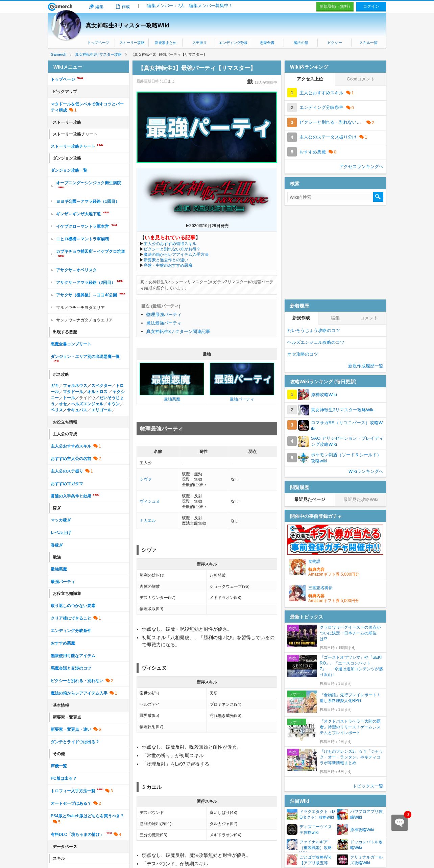Click 事前登録ガチャ開催中 banner
The width and height of the screenshot is (434, 868).
(x=335, y=539)
